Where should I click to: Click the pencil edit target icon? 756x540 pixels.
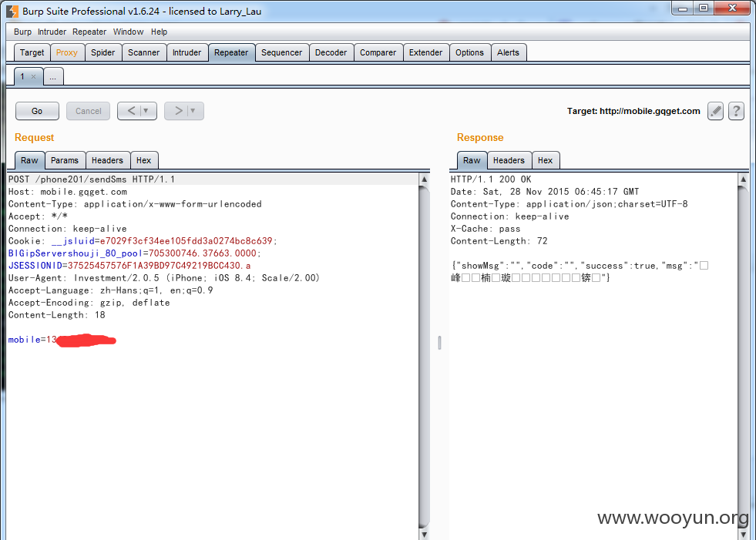point(715,111)
